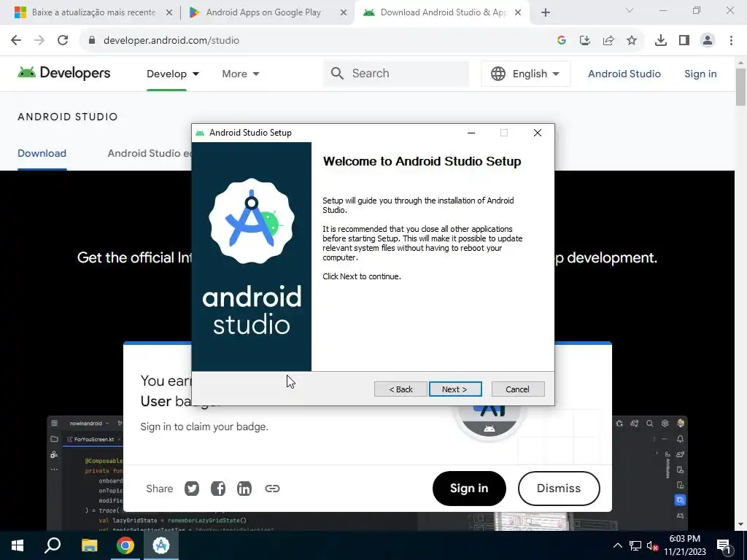Reload the developer.android.com page
This screenshot has width=747, height=560.
63,41
